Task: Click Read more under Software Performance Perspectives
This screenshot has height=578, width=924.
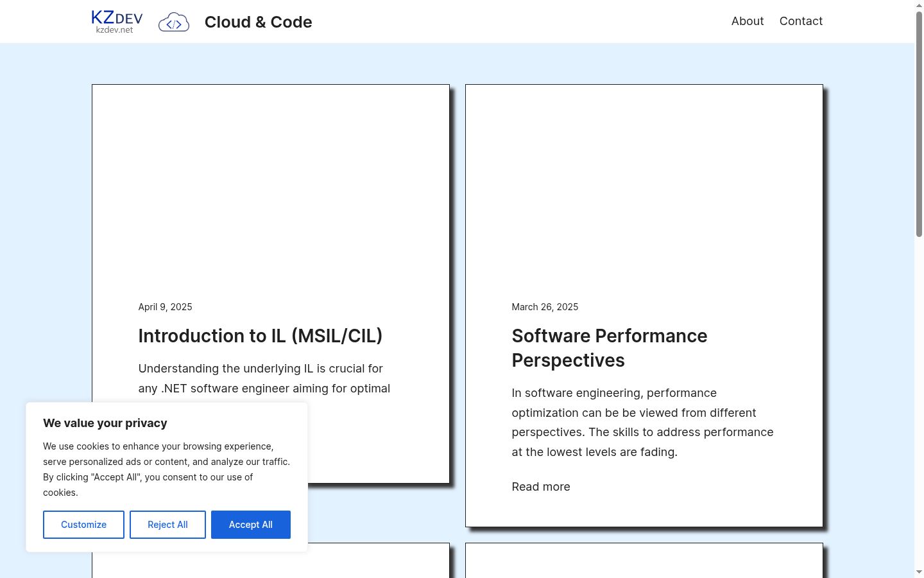Action: [x=541, y=487]
